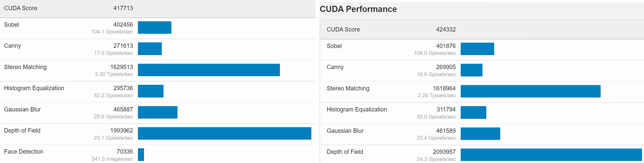Click the Stereo Matching score 1629513

coord(121,67)
